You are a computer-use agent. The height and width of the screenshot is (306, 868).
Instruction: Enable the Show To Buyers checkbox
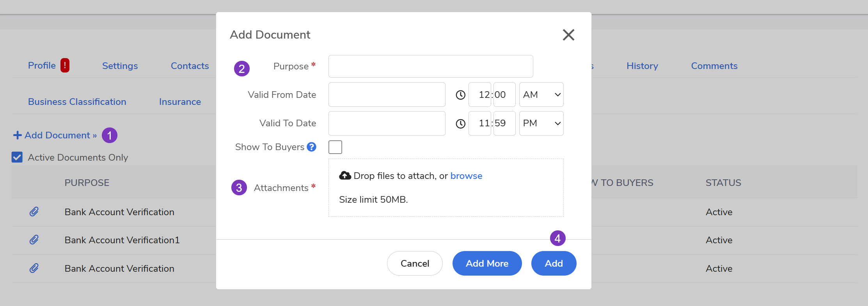pyautogui.click(x=335, y=147)
